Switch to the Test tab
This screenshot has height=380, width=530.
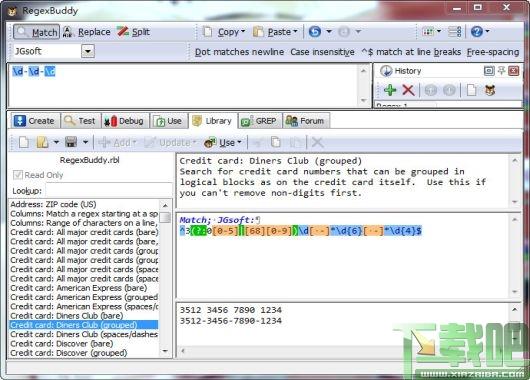click(80, 121)
